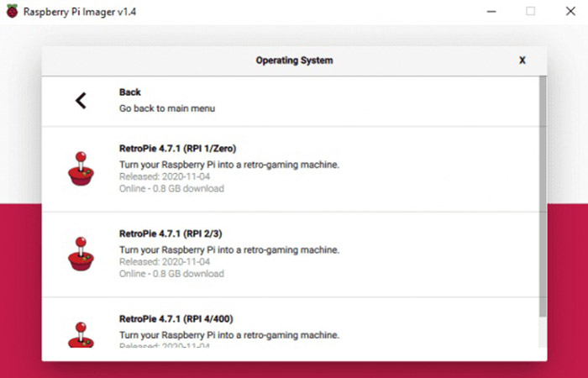Click the RPI 1/Zero 'Released: 2020-11-04' text
Image resolution: width=588 pixels, height=378 pixels.
(x=165, y=176)
